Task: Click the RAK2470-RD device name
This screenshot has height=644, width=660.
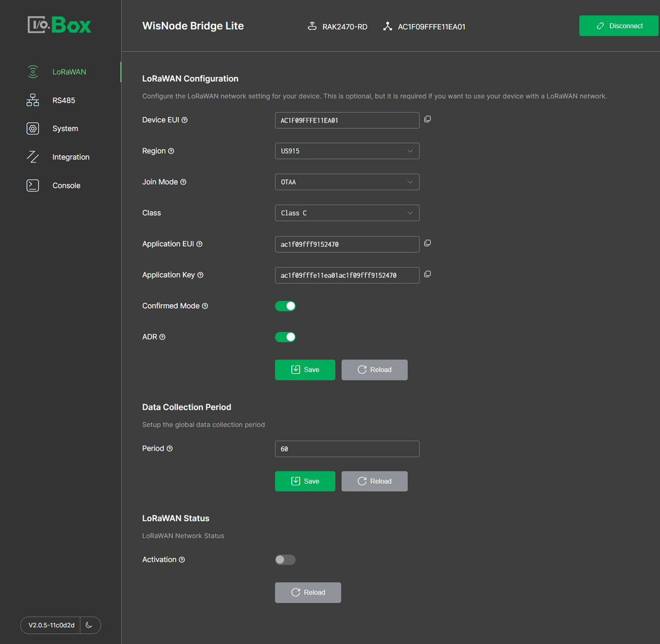Action: (345, 26)
